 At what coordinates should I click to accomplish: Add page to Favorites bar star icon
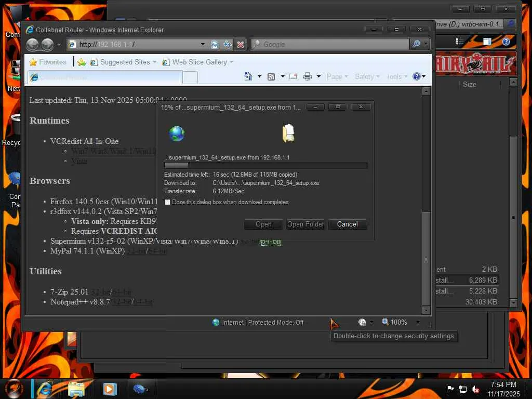point(82,62)
